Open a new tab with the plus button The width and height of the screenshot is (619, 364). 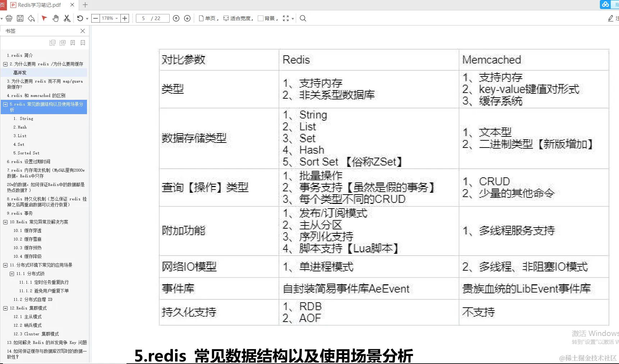(85, 5)
